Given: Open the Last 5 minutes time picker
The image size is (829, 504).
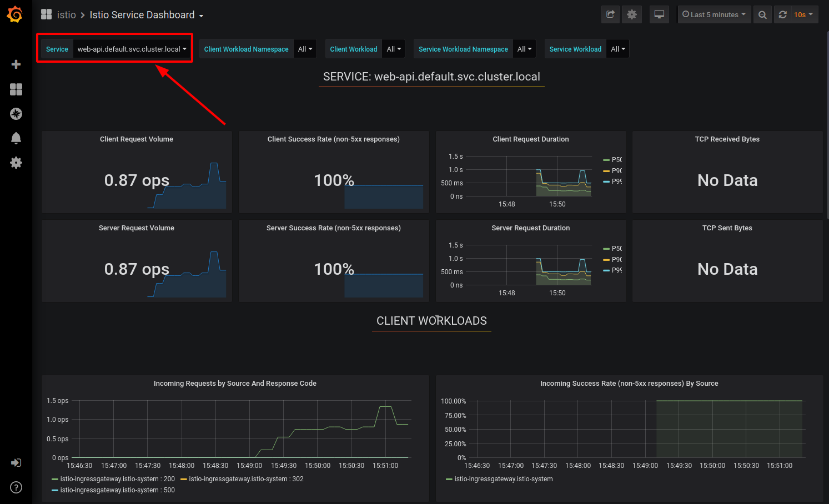Looking at the screenshot, I should pos(714,14).
